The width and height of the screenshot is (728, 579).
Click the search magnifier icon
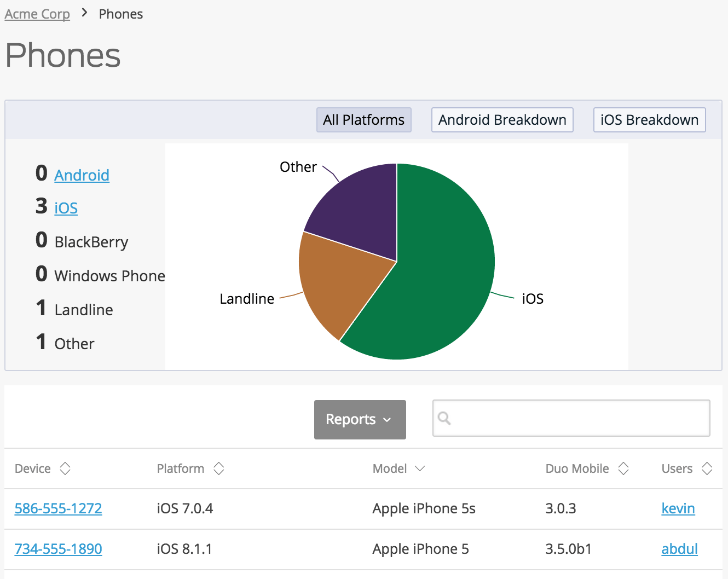[x=444, y=419]
